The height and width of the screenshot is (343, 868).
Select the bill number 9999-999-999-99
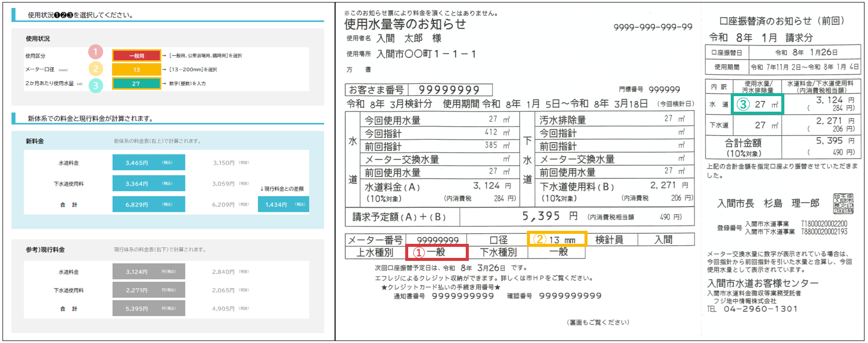click(653, 27)
